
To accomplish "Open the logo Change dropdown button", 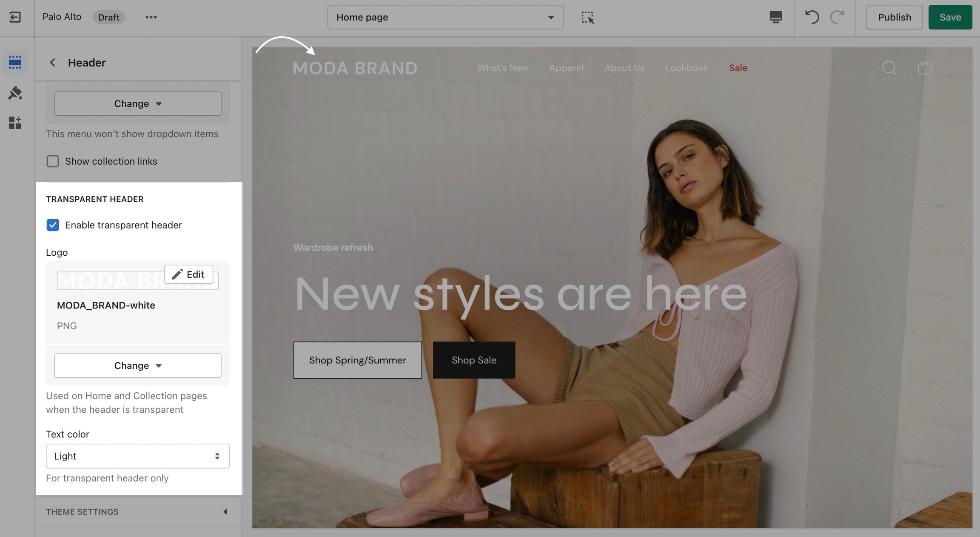I will 137,366.
